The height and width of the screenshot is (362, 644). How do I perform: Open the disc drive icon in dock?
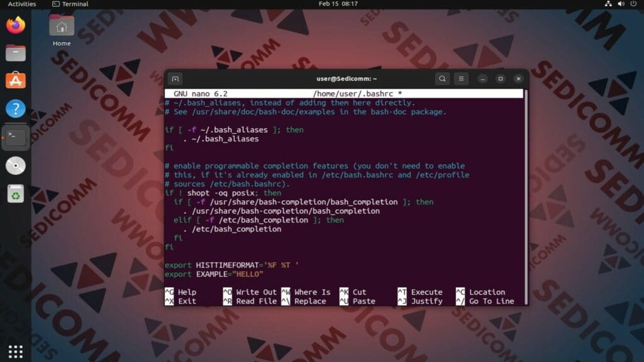tap(16, 165)
